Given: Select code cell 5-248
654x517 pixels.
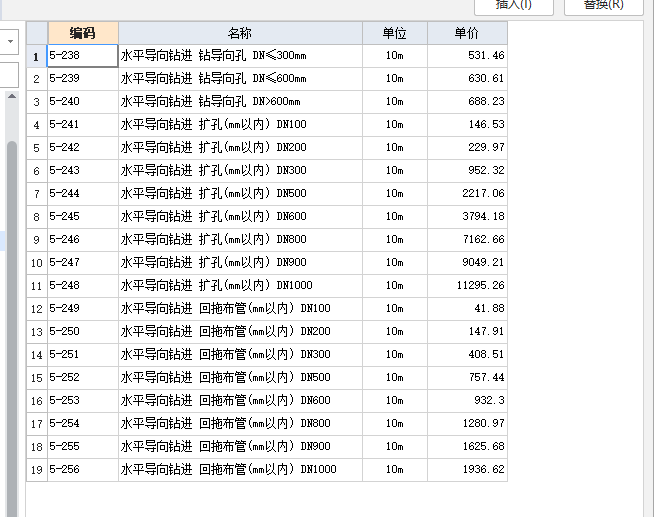Looking at the screenshot, I should pyautogui.click(x=83, y=286).
